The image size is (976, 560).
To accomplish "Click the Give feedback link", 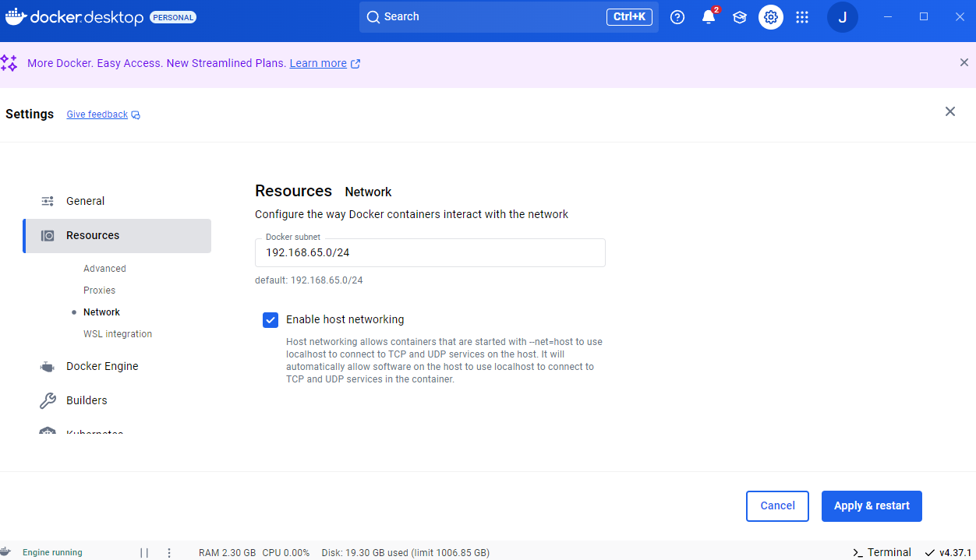I will 97,114.
